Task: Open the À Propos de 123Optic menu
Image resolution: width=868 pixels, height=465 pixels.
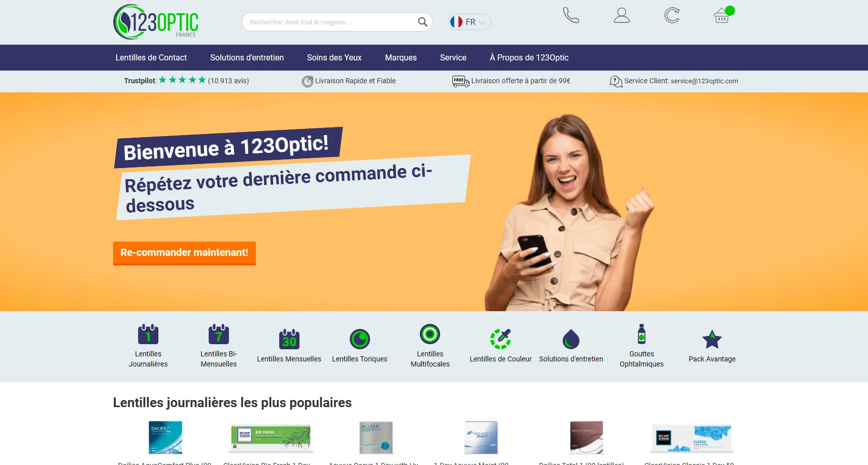Action: [529, 57]
